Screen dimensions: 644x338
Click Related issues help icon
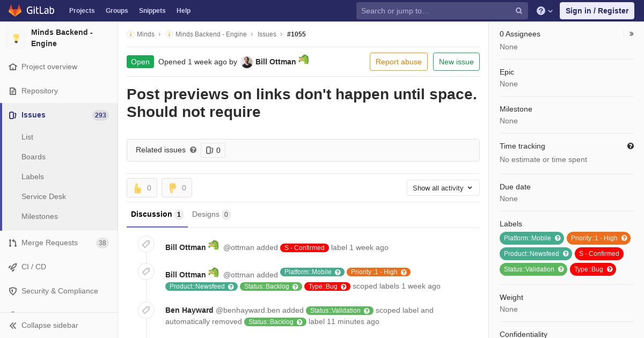pyautogui.click(x=193, y=150)
